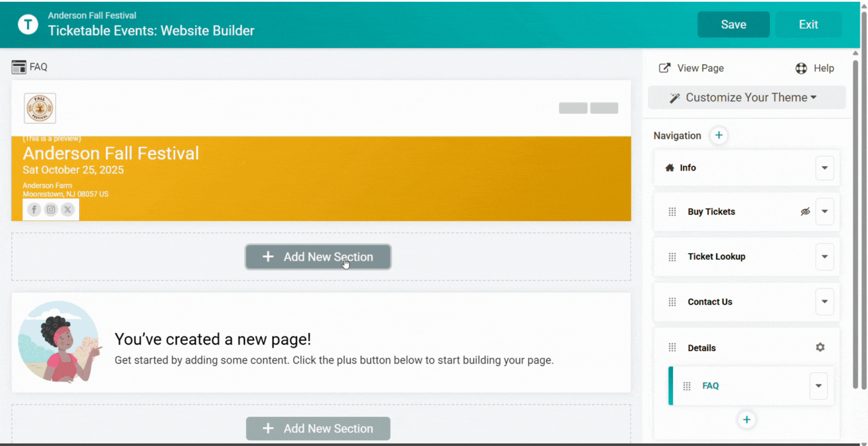This screenshot has width=868, height=446.
Task: Click the Facebook social icon
Action: [x=34, y=210]
